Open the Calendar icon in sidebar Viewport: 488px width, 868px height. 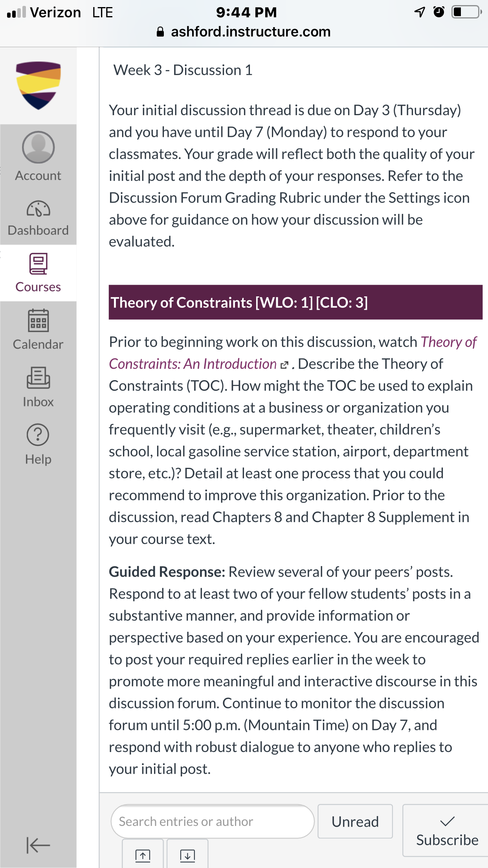click(x=38, y=320)
